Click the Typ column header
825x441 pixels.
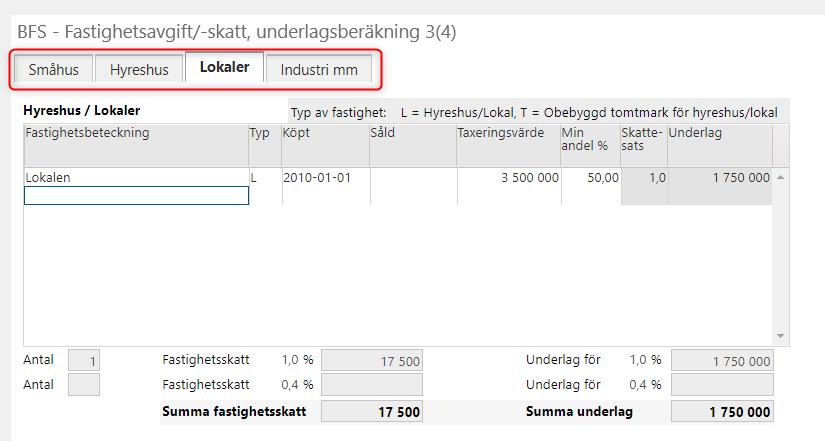(x=265, y=145)
